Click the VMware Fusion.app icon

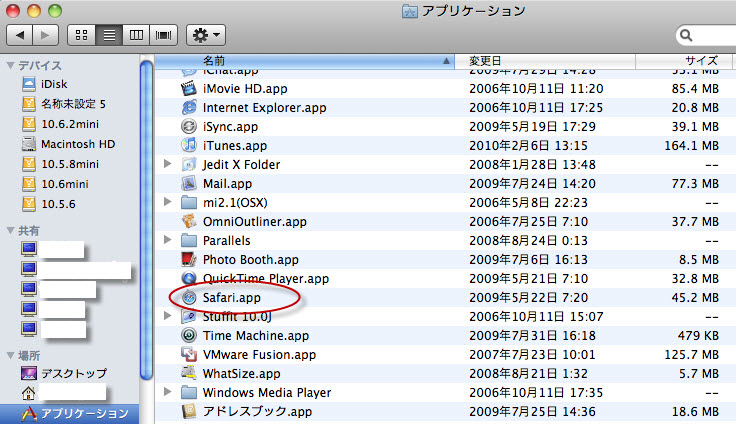[189, 354]
